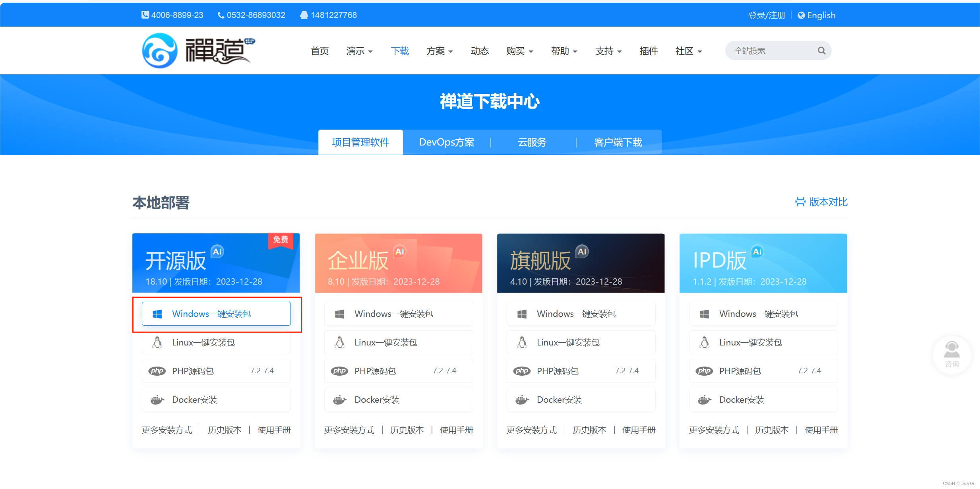Click the AI badge on the IPD版 card
Screen dimensions: 980x489
[x=757, y=251]
